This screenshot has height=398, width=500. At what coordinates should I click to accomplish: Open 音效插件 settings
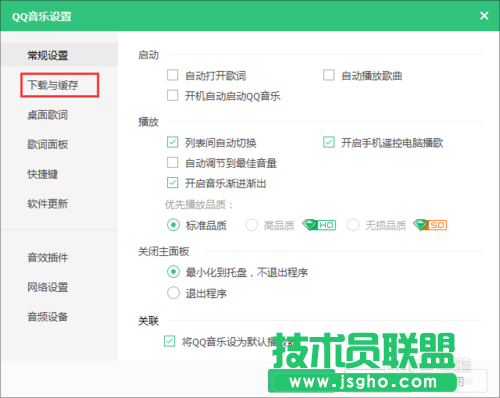[x=48, y=257]
